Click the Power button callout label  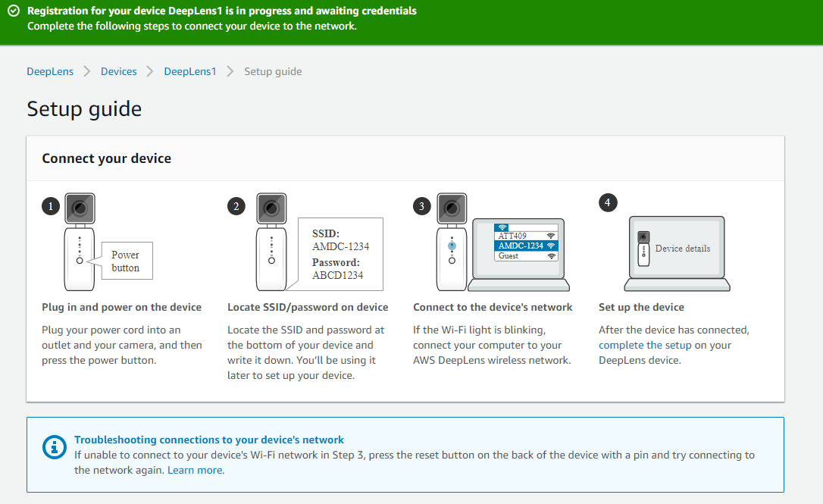[125, 261]
